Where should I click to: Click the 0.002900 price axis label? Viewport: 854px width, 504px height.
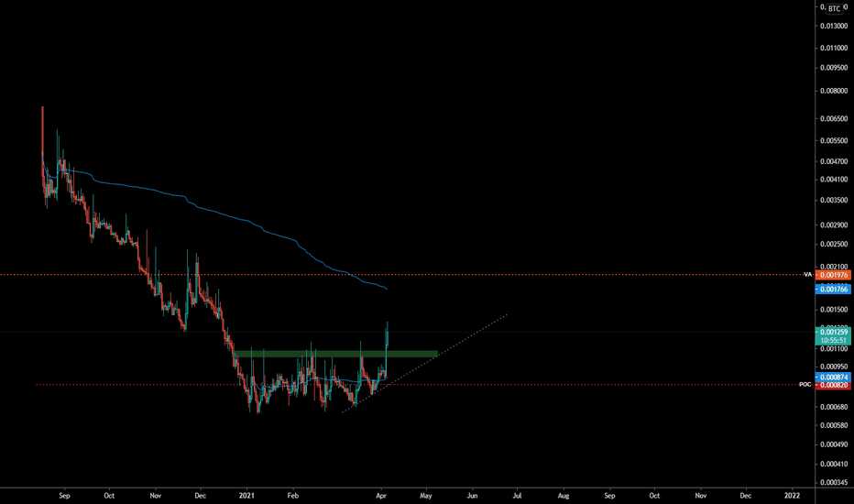pyautogui.click(x=834, y=225)
